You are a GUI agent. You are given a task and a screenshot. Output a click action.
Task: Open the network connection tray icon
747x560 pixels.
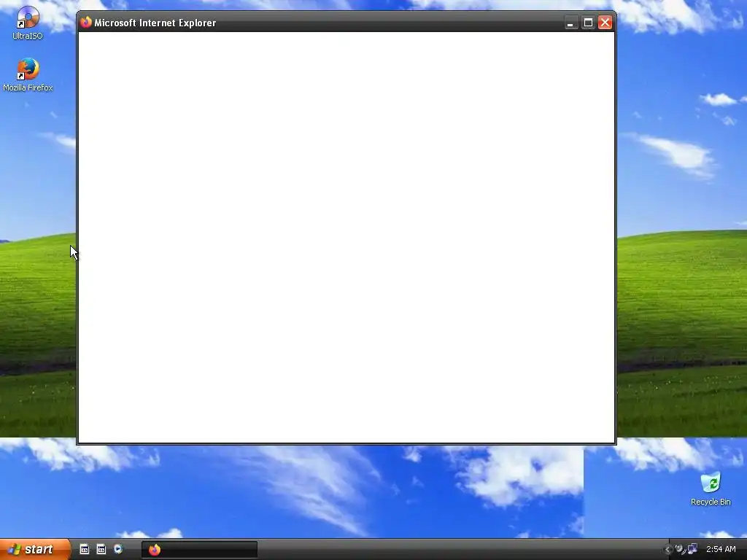692,549
